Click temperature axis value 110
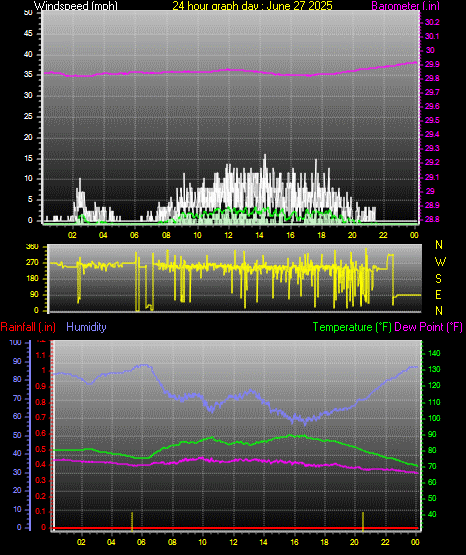Image resolution: width=466 pixels, height=555 pixels. pos(434,402)
